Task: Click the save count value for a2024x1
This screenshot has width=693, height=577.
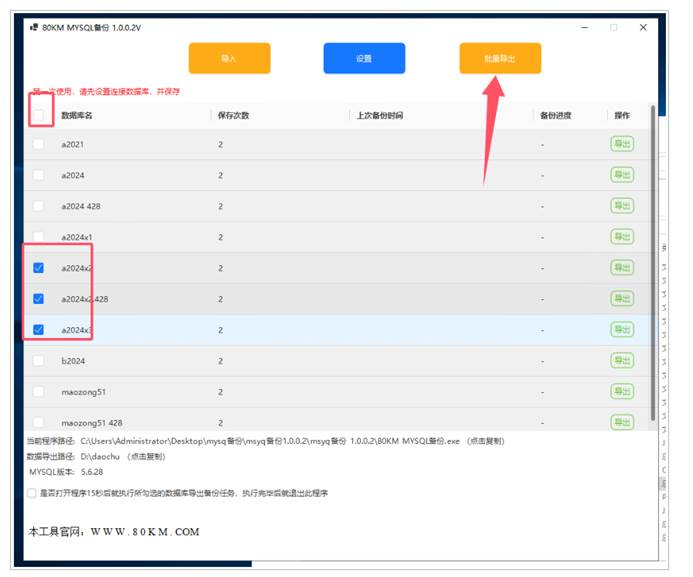Action: point(220,237)
